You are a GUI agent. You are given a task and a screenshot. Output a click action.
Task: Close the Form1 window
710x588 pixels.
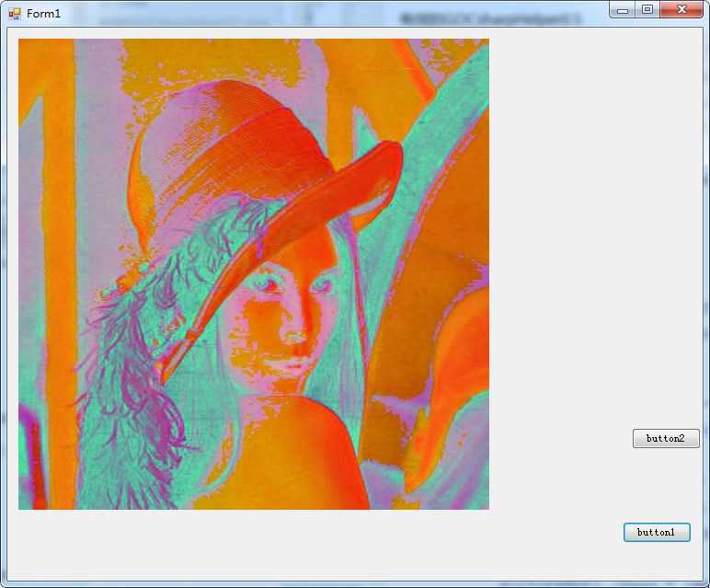point(681,10)
